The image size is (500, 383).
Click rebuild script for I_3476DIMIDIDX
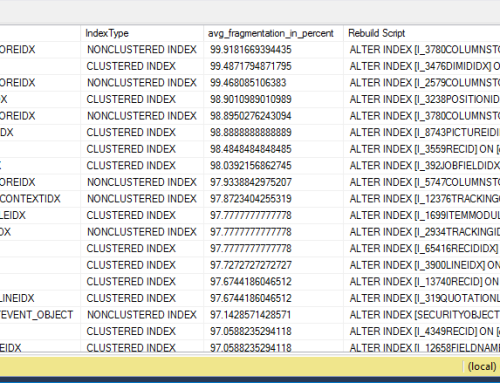point(422,66)
